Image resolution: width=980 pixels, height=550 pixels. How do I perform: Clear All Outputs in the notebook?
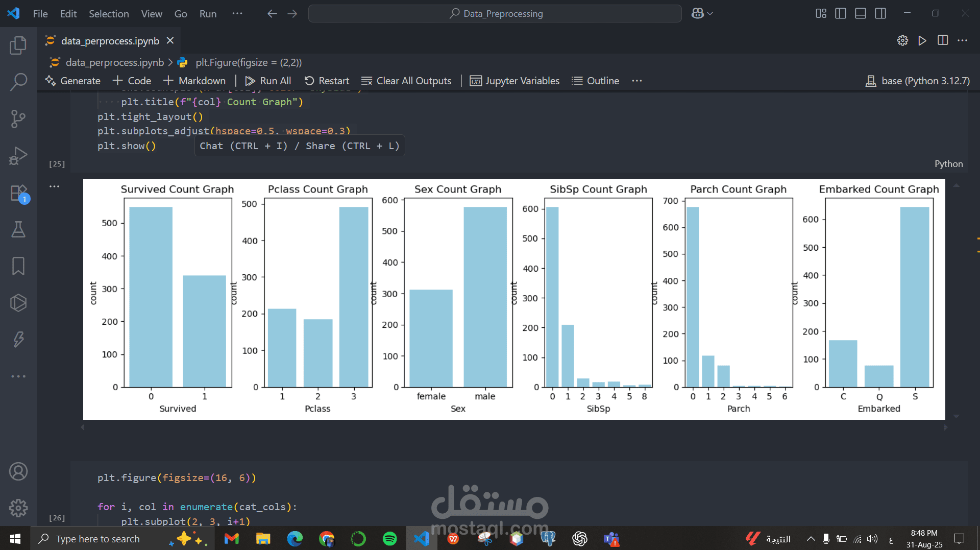point(406,81)
